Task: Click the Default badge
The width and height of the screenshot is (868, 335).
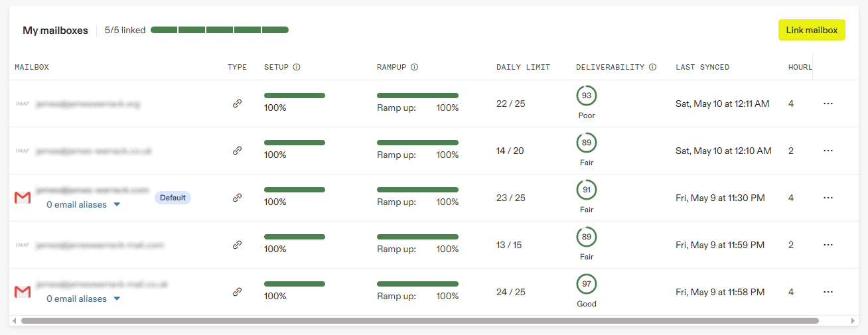Action: click(x=173, y=198)
